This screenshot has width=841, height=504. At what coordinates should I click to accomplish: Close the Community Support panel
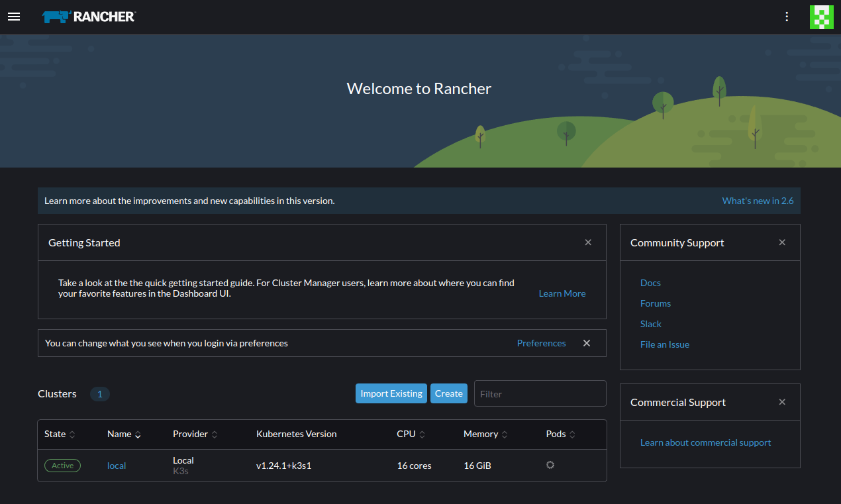pos(782,242)
